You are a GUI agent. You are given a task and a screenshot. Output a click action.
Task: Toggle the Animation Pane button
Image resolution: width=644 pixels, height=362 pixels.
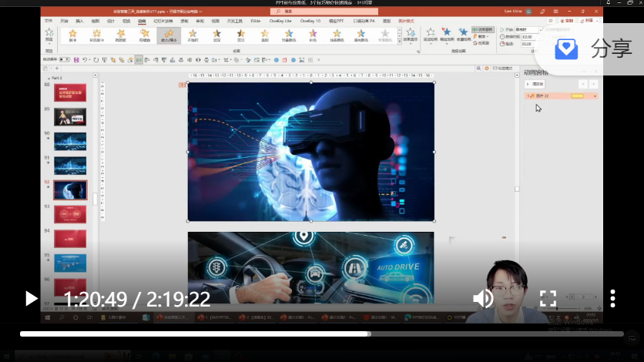[x=485, y=29]
